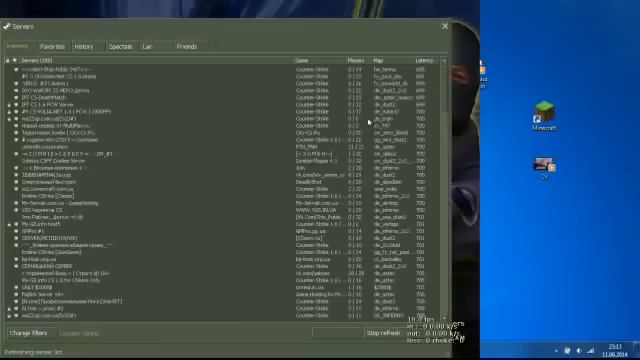The height and width of the screenshot is (360, 640).
Task: Sort list by Servers column header
Action: (x=155, y=60)
